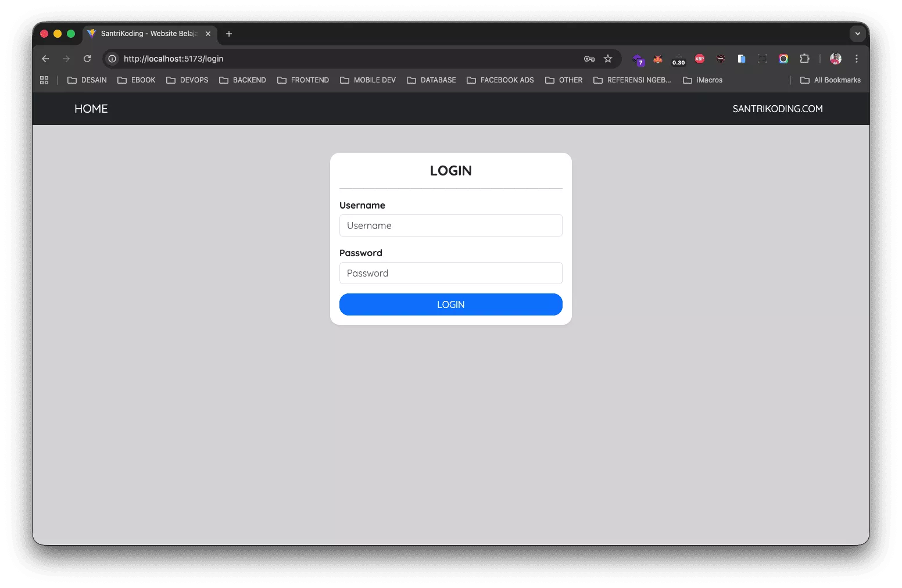Image resolution: width=902 pixels, height=588 pixels.
Task: Reload the login page
Action: click(x=87, y=59)
